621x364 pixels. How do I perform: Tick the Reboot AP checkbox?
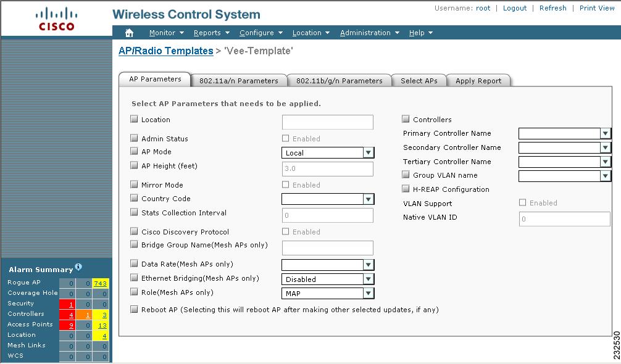(134, 309)
